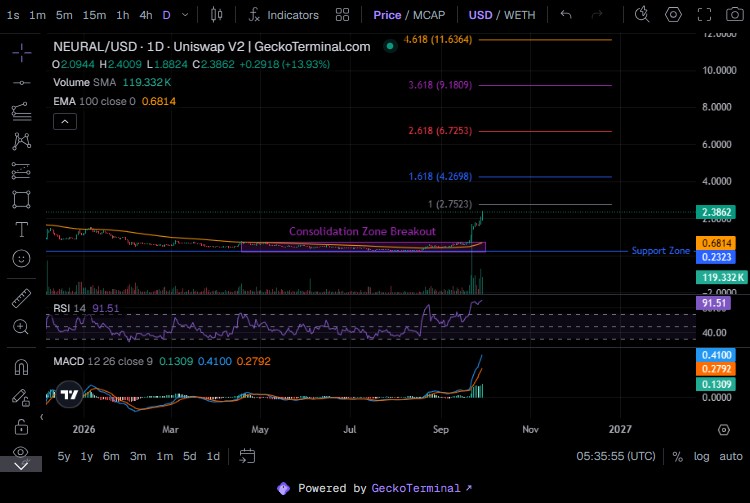Screen dimensions: 750x503
Task: Toggle hide all drawings eye icon
Action: point(22,451)
